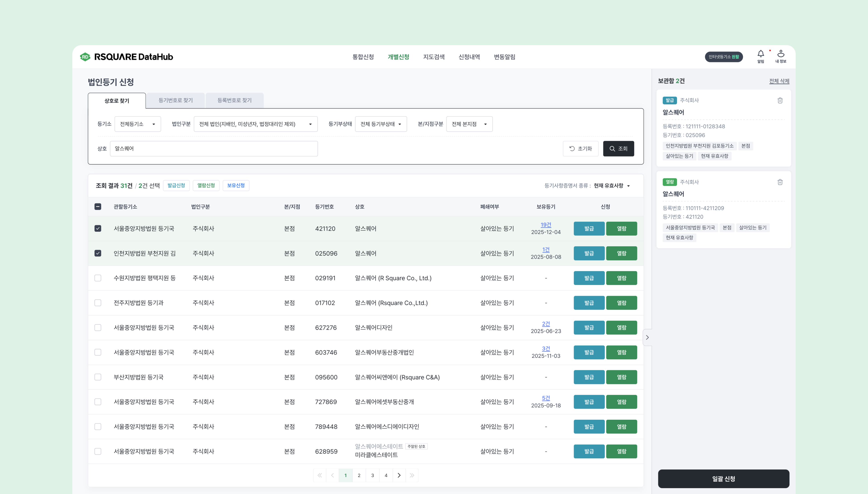Open the 현재 유효사항 certificate type dropdown
This screenshot has width=868, height=494.
pyautogui.click(x=612, y=186)
